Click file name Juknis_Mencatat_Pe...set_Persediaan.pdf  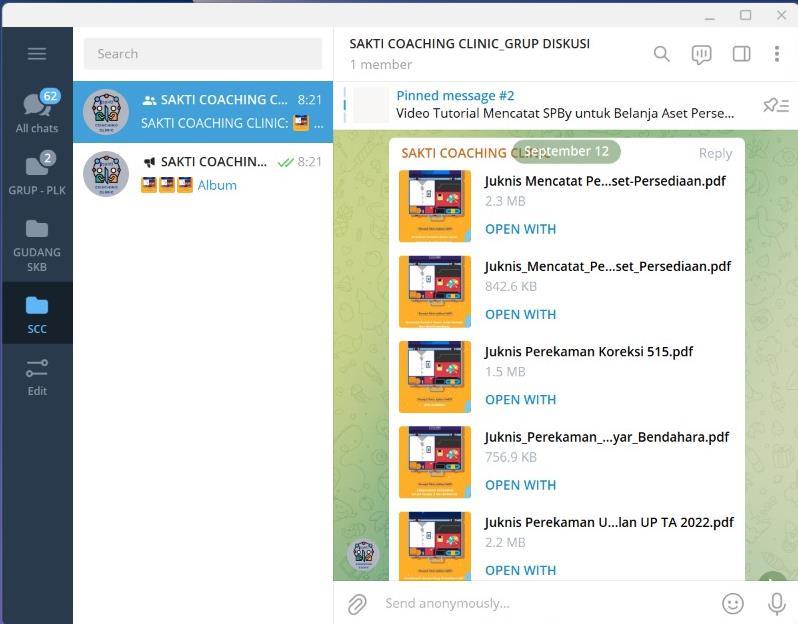608,266
